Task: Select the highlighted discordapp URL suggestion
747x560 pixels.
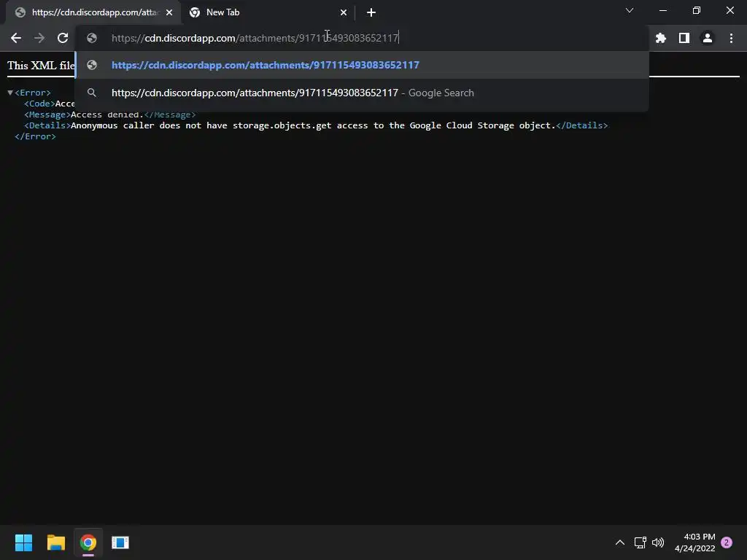Action: coord(362,65)
